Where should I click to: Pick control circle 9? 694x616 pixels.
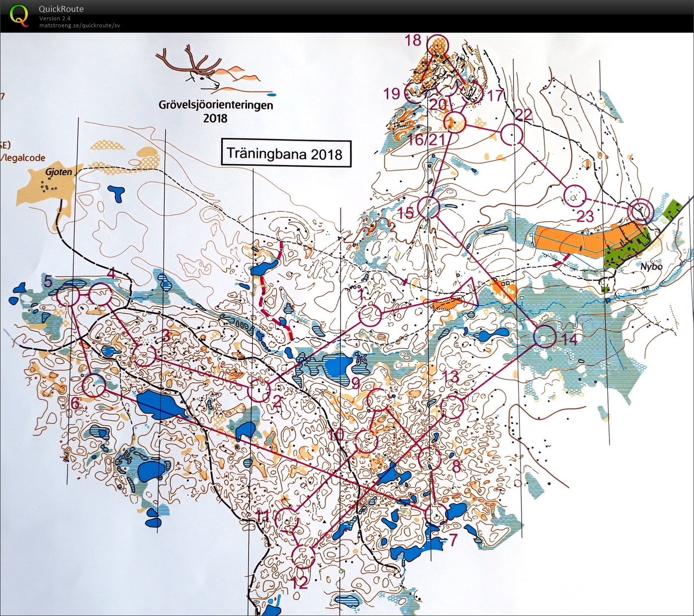[378, 400]
